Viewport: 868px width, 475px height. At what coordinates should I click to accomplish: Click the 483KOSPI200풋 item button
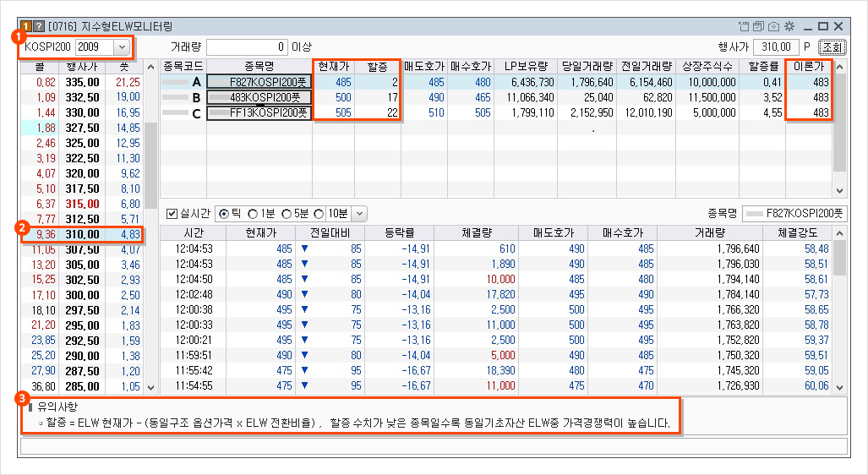click(259, 97)
